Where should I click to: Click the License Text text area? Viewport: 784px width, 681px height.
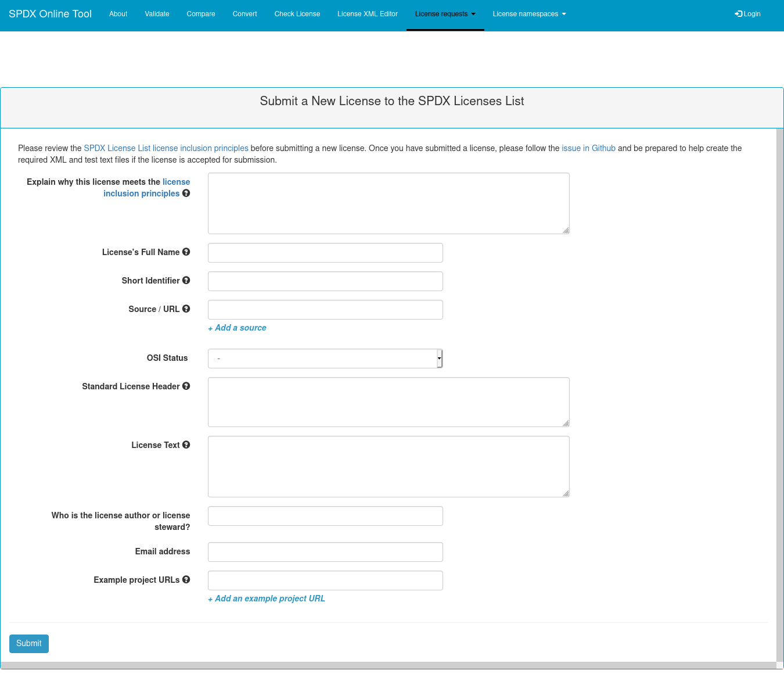[388, 466]
